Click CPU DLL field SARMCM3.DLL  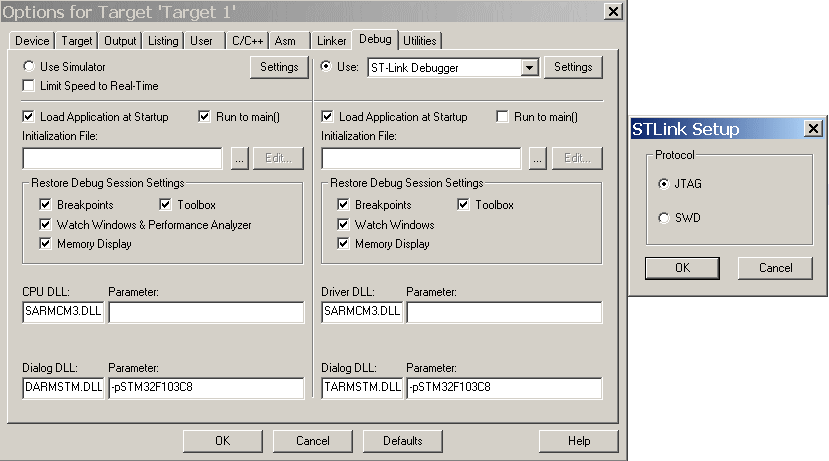coord(63,311)
